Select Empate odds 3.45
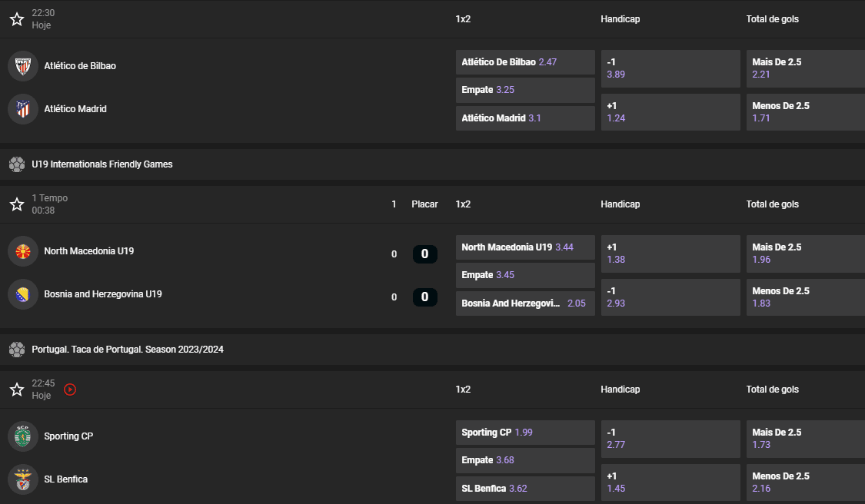 point(525,275)
